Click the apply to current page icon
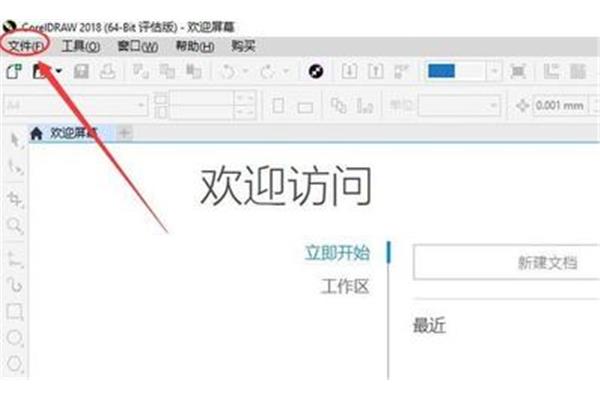Screen dimensions: 600x400 coord(365,105)
